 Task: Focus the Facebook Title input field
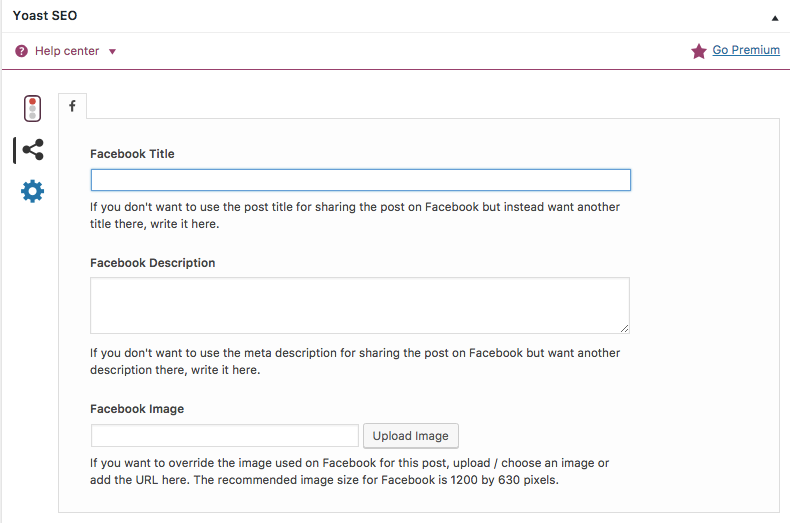360,180
